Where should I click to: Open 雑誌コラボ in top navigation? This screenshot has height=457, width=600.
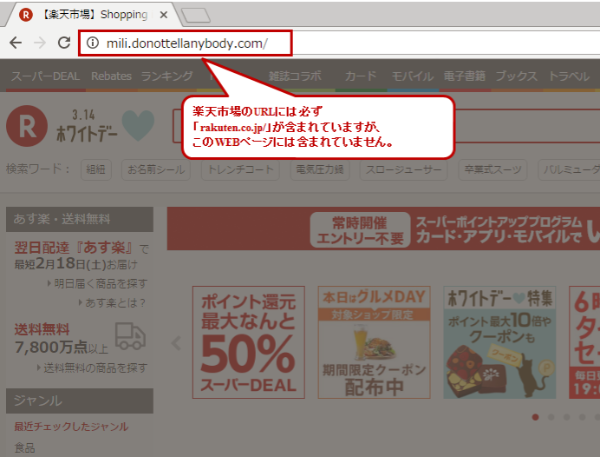pos(295,76)
